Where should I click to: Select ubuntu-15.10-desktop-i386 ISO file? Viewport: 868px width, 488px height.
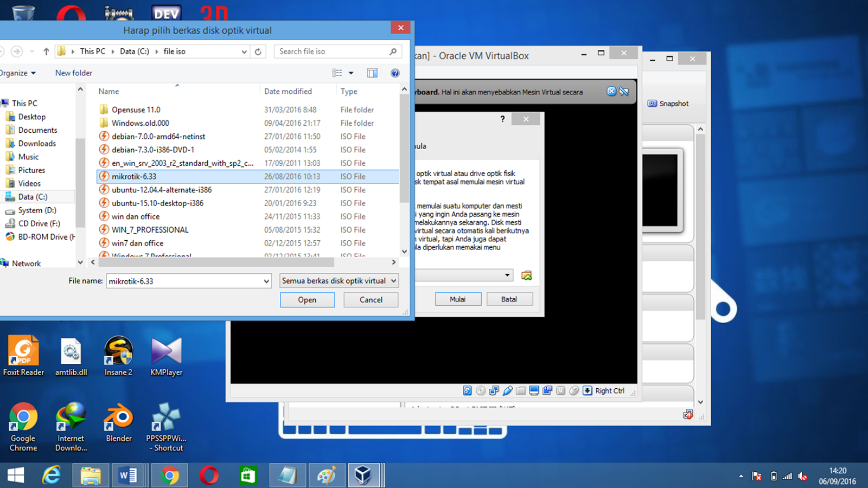pos(248,203)
